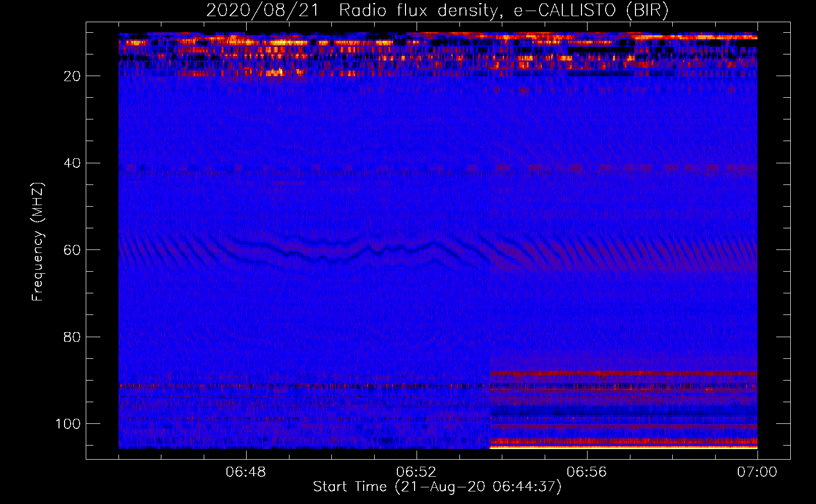Click the plot title "2020/08/21 Radio flux density, e-CALLISTO (BIR)"
This screenshot has width=816, height=504.
437,10
